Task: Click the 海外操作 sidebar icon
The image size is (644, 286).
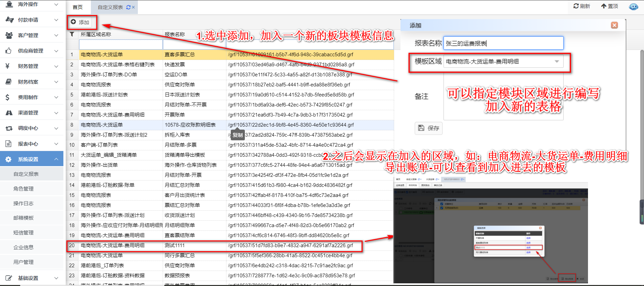Action: click(9, 4)
